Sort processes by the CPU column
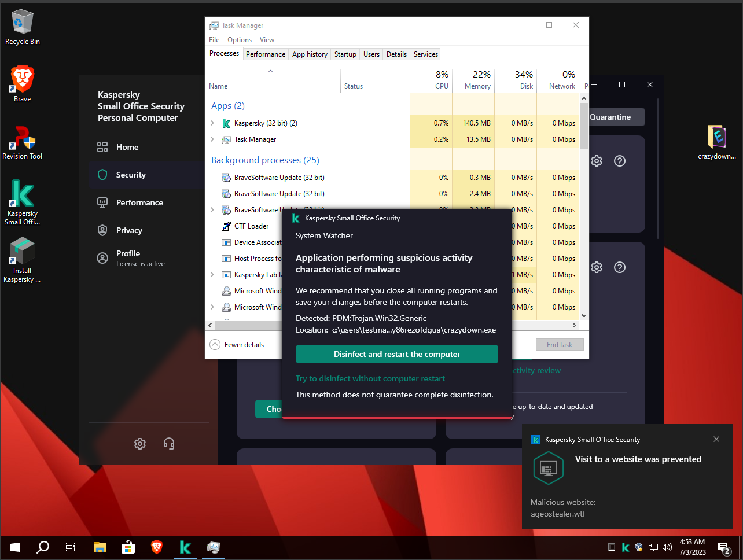The width and height of the screenshot is (743, 560). [x=431, y=80]
